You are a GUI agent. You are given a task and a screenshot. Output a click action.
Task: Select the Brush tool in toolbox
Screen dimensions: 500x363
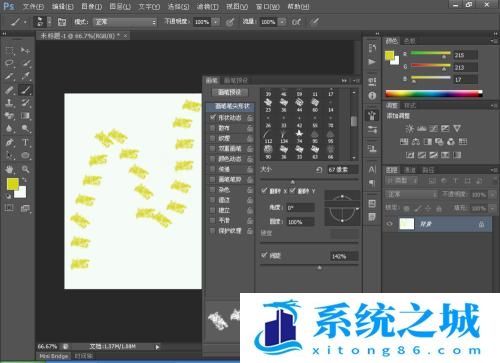[25, 90]
